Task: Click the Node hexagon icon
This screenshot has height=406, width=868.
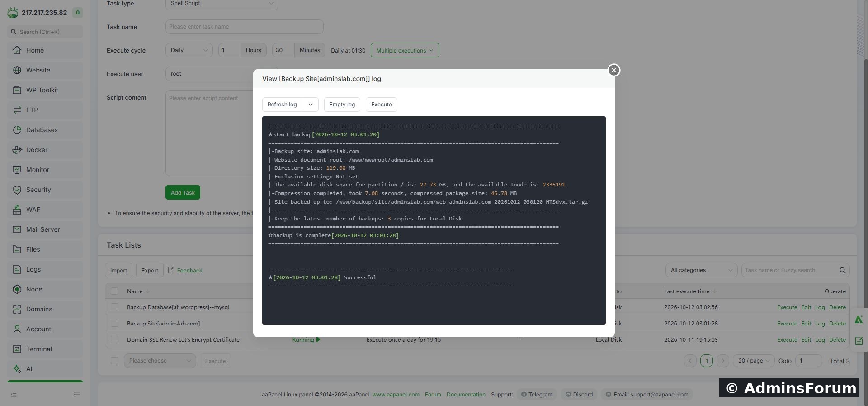Action: coord(17,289)
